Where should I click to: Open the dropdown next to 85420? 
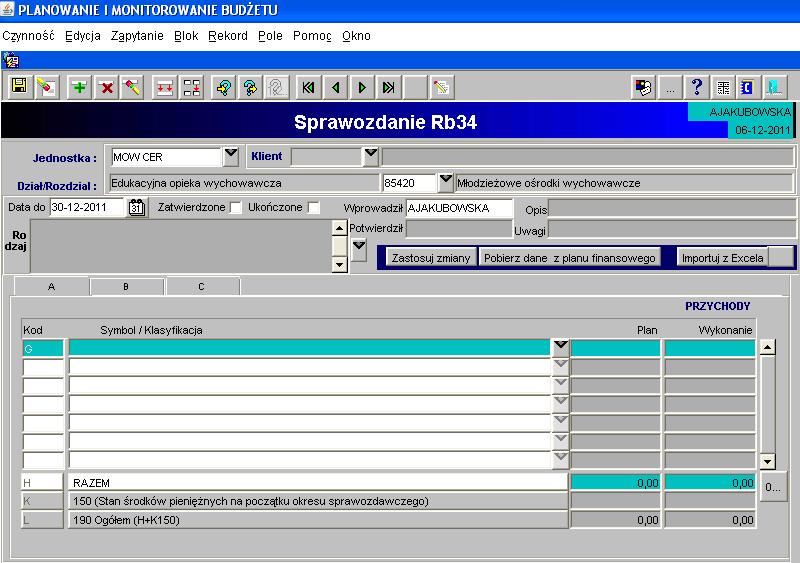pyautogui.click(x=445, y=182)
